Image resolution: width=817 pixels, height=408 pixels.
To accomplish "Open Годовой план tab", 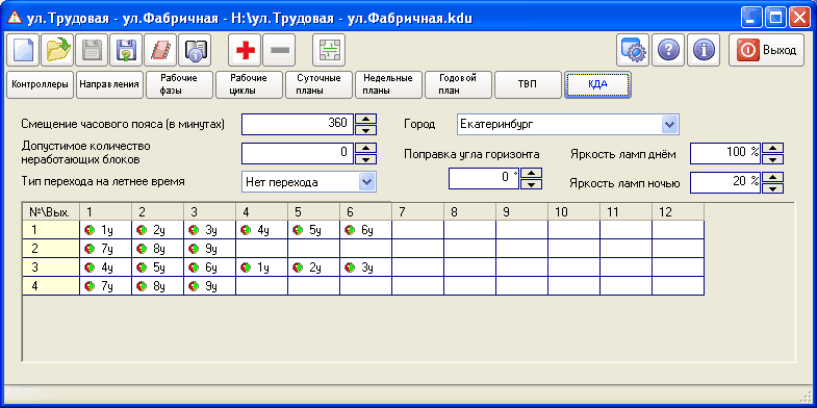I will [458, 85].
